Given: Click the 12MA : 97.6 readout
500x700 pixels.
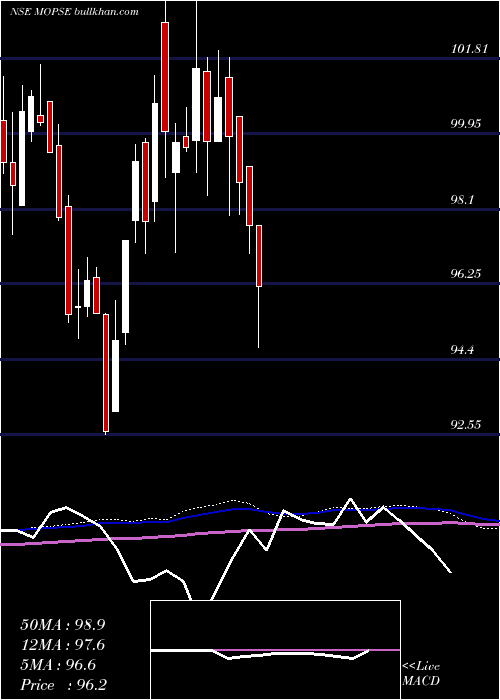Looking at the screenshot, I should (63, 645).
